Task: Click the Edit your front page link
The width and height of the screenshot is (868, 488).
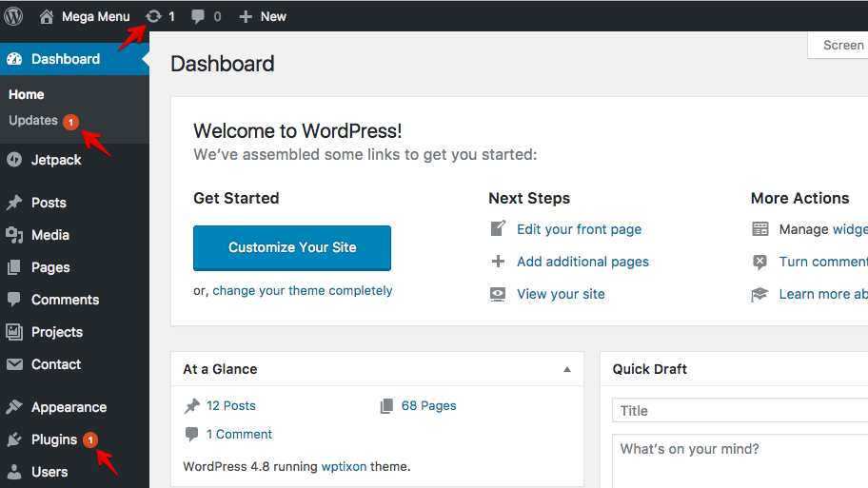Action: pyautogui.click(x=579, y=229)
